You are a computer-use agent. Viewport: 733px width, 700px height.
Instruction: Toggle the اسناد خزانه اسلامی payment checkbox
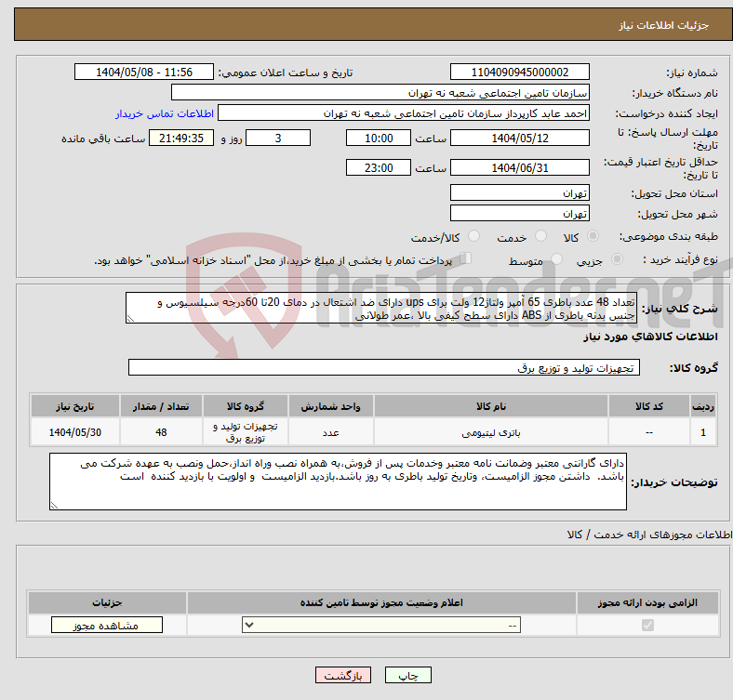click(x=467, y=259)
